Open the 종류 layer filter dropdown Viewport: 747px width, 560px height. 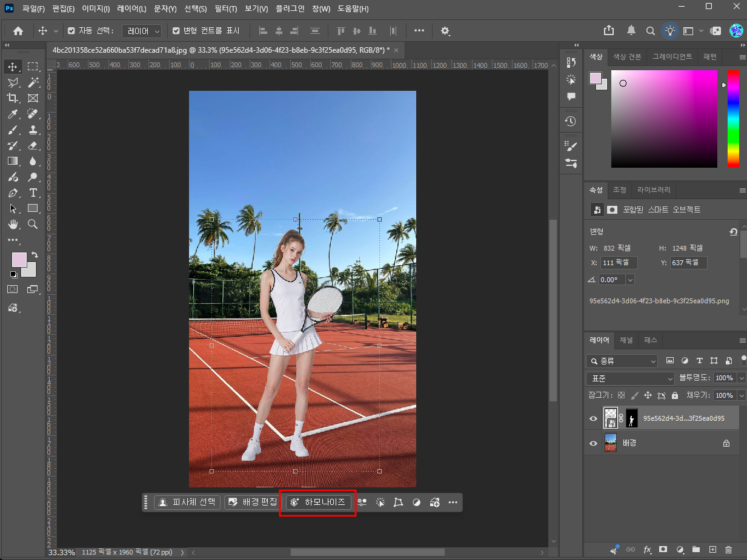pos(622,361)
